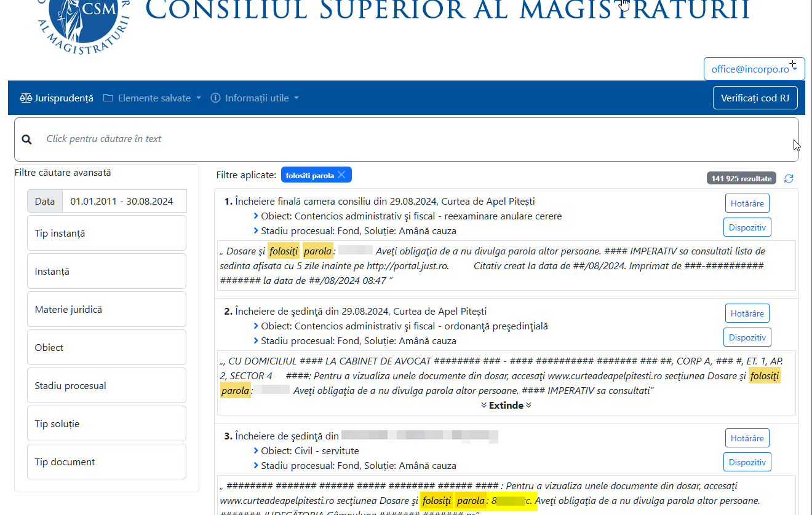This screenshot has width=812, height=515.
Task: Click the search magnifier icon
Action: coord(26,140)
